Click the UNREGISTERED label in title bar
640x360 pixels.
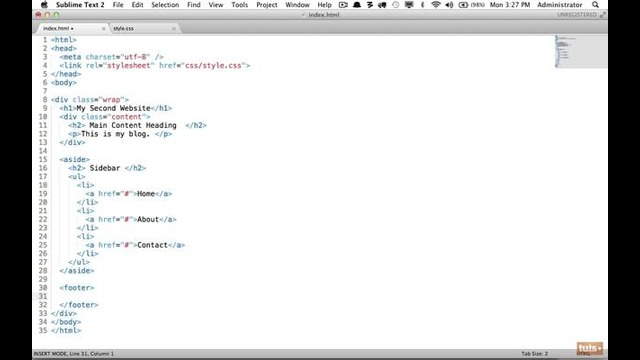pos(577,15)
